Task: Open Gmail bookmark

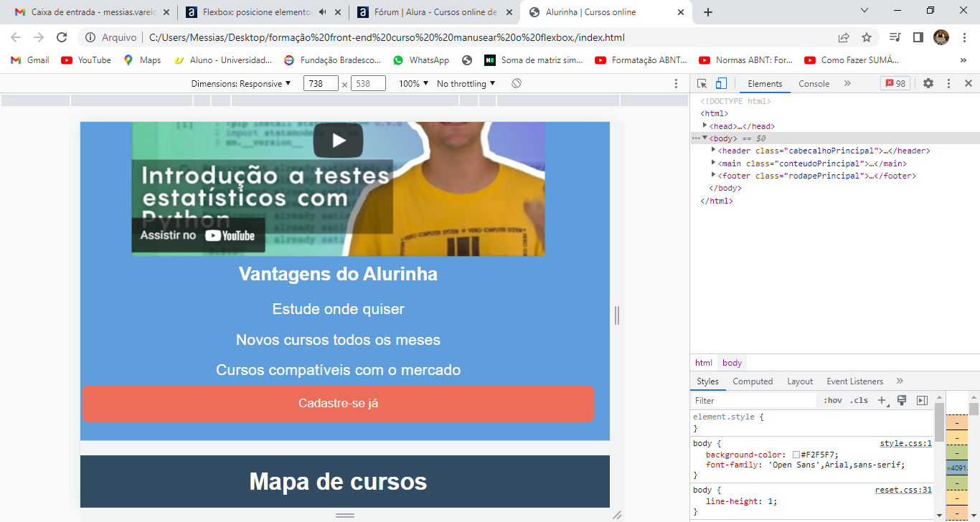Action: (30, 60)
